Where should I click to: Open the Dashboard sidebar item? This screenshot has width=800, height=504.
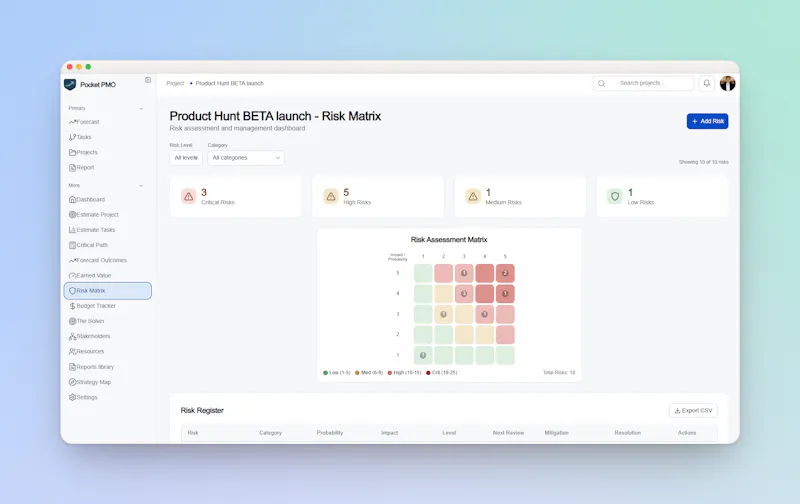[x=87, y=199]
